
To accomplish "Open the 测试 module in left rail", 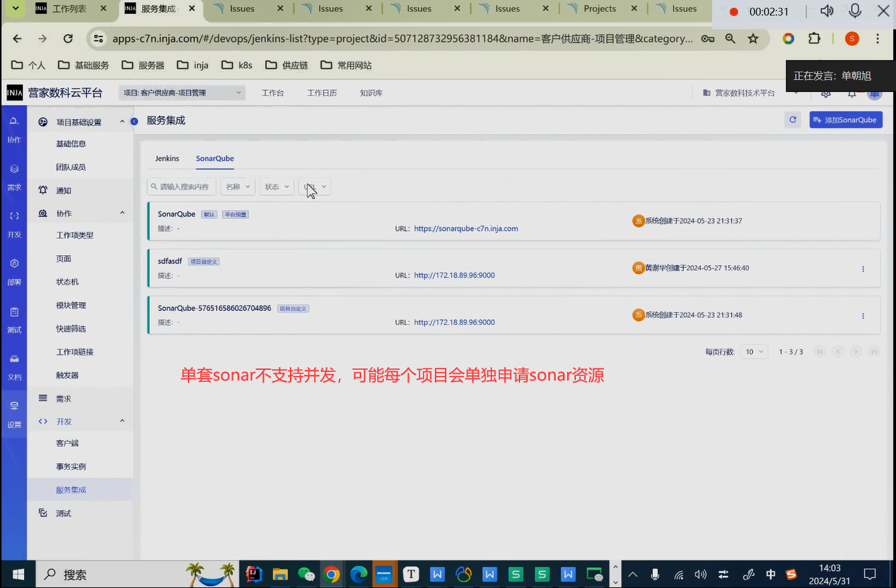I will pyautogui.click(x=14, y=319).
